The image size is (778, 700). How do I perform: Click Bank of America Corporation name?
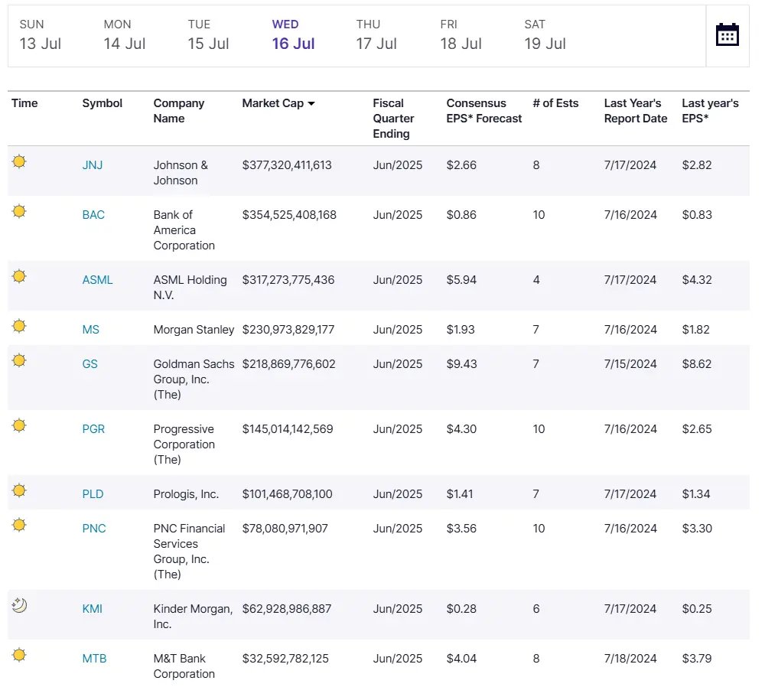point(184,230)
